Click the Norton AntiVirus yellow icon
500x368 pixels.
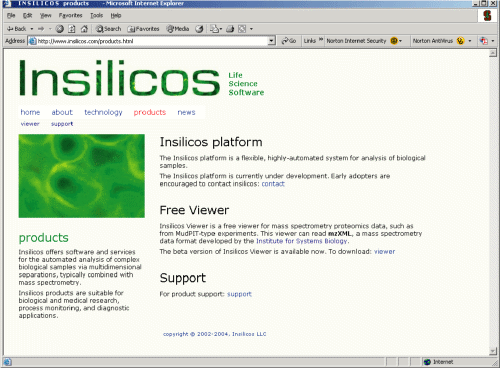[461, 41]
